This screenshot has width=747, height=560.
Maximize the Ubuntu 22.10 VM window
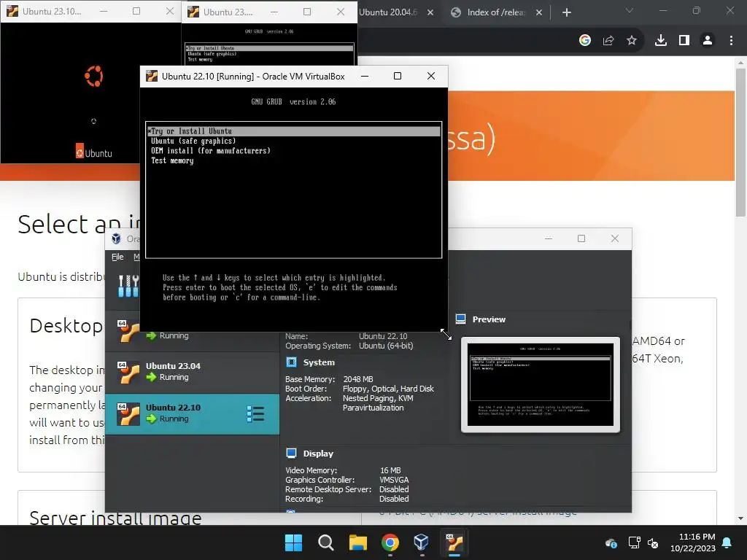pyautogui.click(x=398, y=76)
